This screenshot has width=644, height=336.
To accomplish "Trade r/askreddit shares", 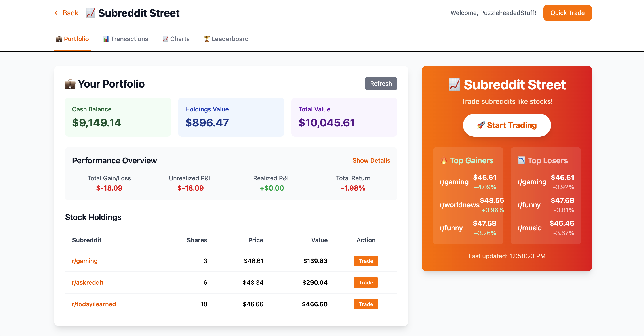I will 366,283.
